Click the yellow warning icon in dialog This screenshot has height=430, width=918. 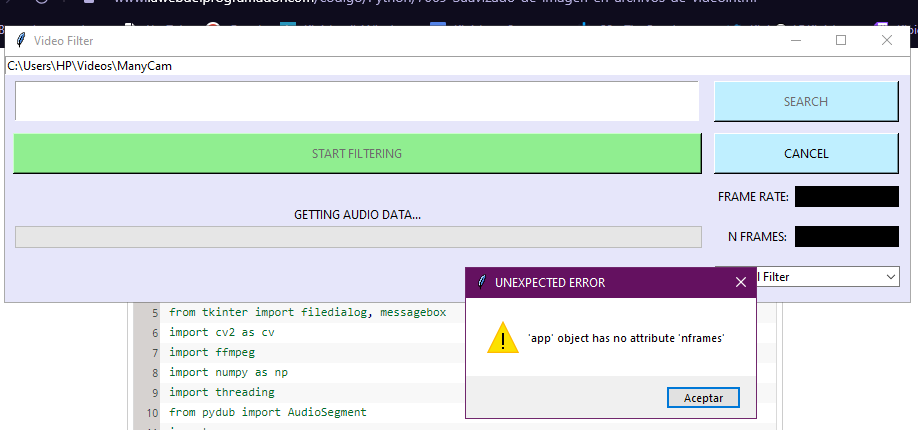[503, 338]
